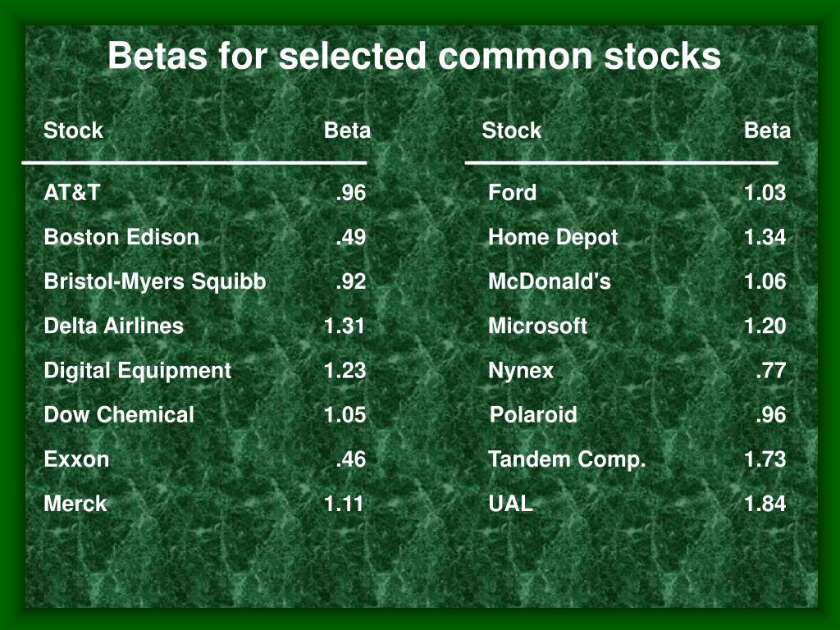Click Dow Chemical beta value 1.05
Screen dimensions: 840x630
[x=345, y=414]
